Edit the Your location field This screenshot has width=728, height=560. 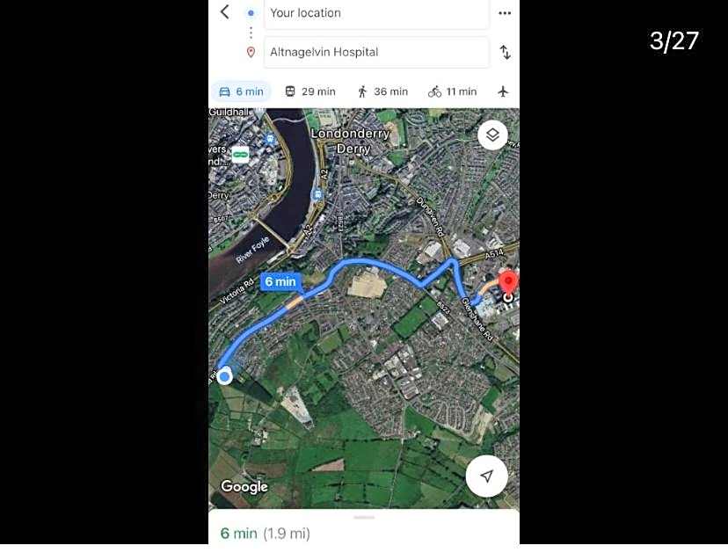click(x=376, y=13)
